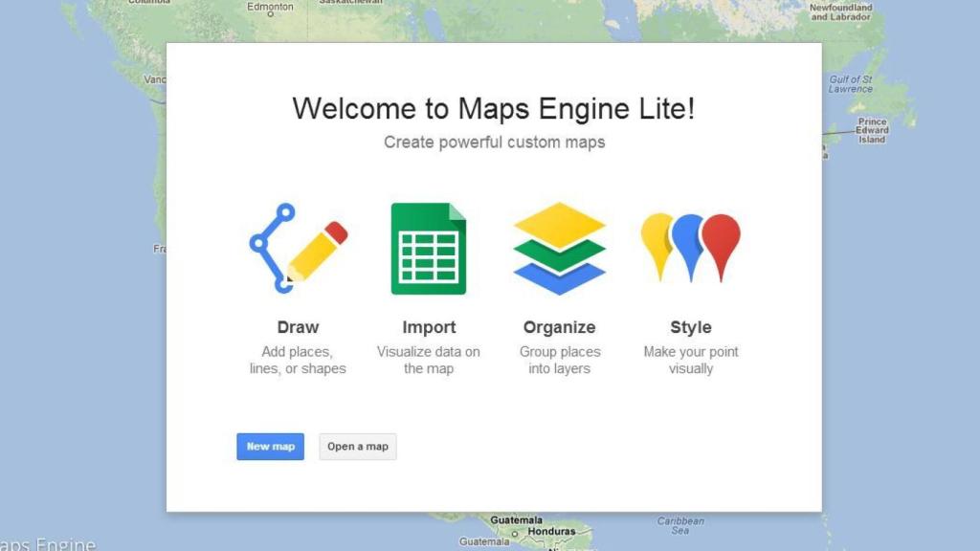
Task: Click the Import label text
Action: (x=428, y=326)
